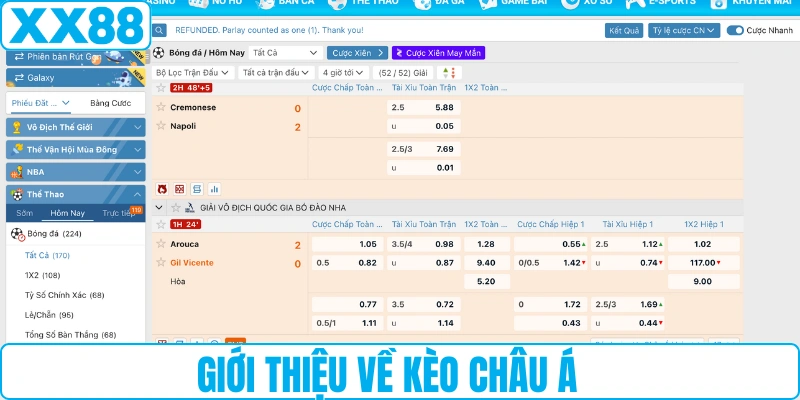800x400 pixels.
Task: Open Phiên bản Rút Gọn banner
Action: coord(76,57)
